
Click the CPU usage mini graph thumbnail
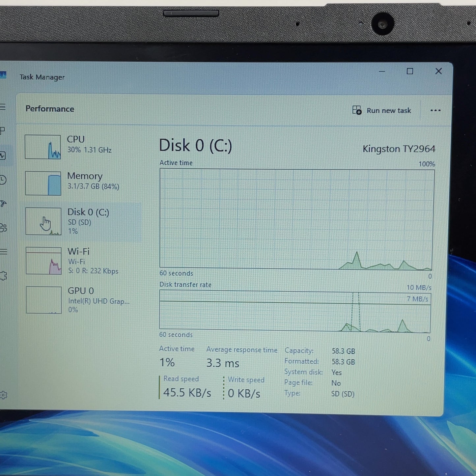tap(43, 147)
